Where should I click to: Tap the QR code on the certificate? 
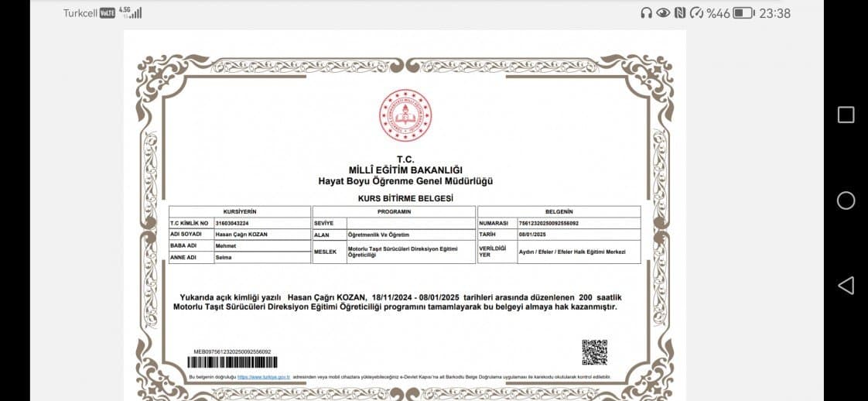tap(595, 352)
